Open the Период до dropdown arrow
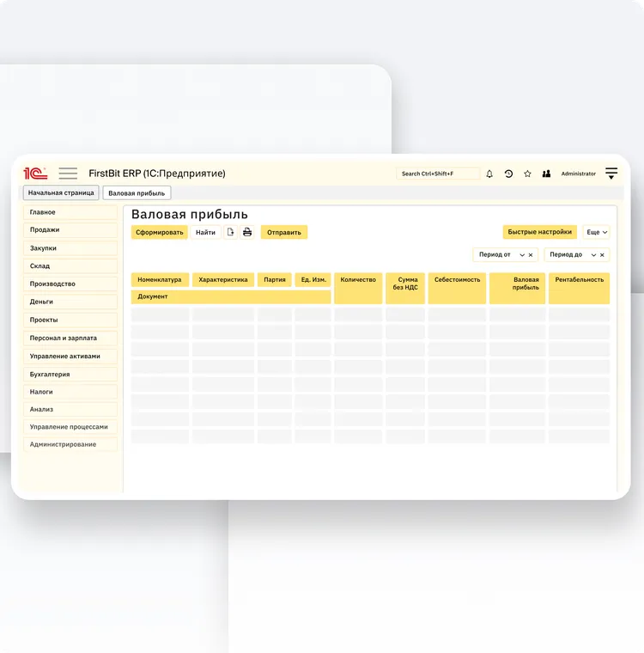644x653 pixels. point(592,255)
